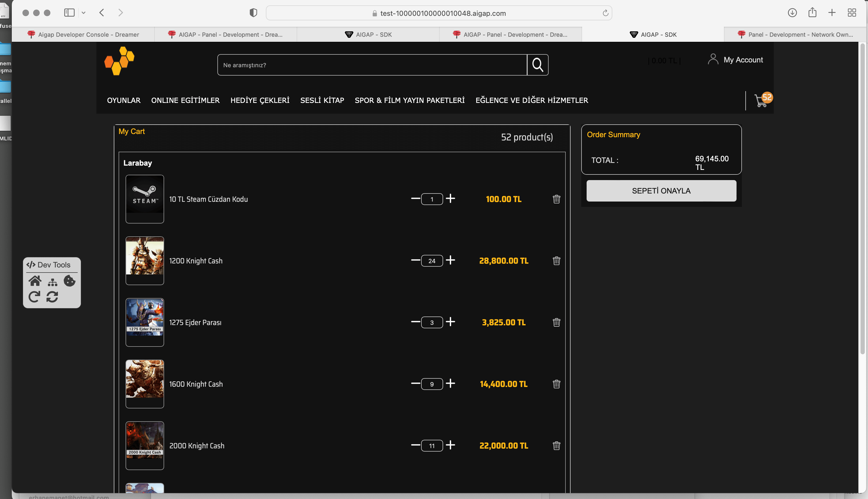Decrease quantity of 1600 Knight Cash
Image resolution: width=868 pixels, height=499 pixels.
pyautogui.click(x=415, y=383)
